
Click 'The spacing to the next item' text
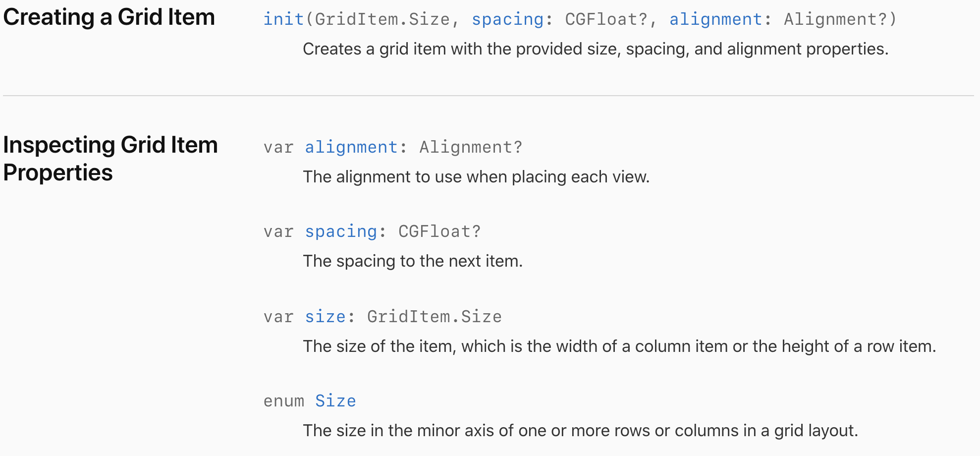pos(413,261)
